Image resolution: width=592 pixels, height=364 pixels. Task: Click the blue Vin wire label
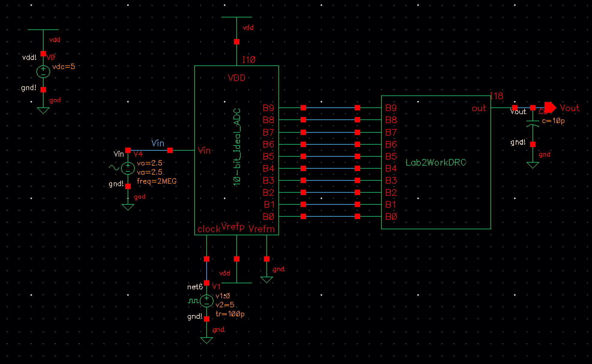pos(158,143)
